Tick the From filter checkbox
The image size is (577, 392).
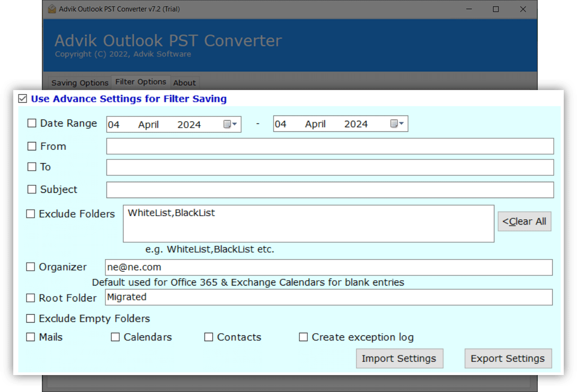tap(32, 146)
